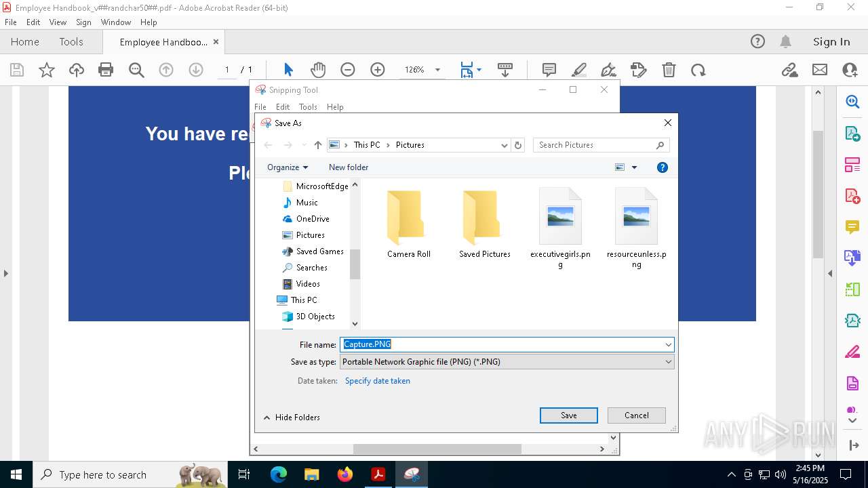Choose the Selection arrow tool

pyautogui.click(x=288, y=70)
